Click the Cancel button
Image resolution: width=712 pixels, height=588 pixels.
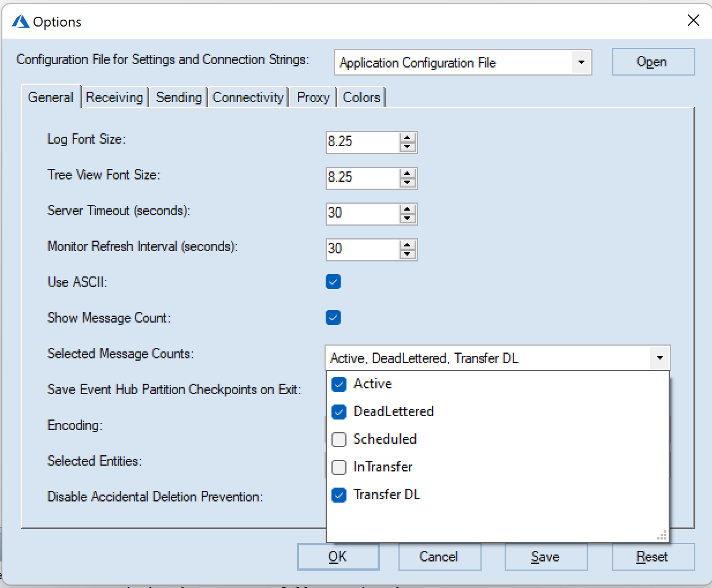click(x=439, y=557)
